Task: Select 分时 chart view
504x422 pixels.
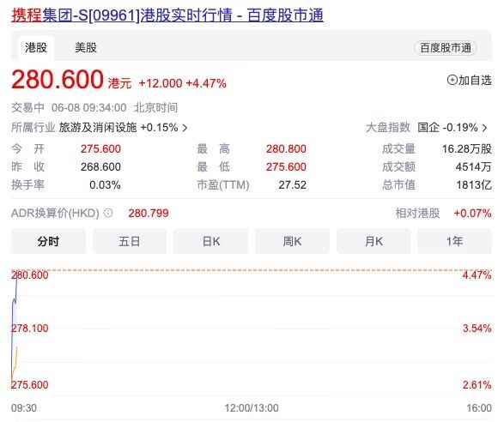Action: pos(48,241)
